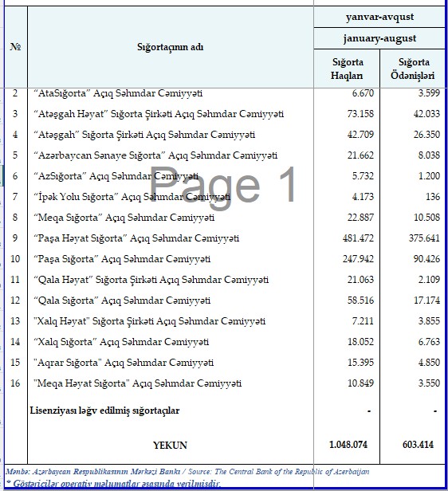The height and width of the screenshot is (491, 448).
Task: Click the premium value 42.709
Action: [x=360, y=135]
